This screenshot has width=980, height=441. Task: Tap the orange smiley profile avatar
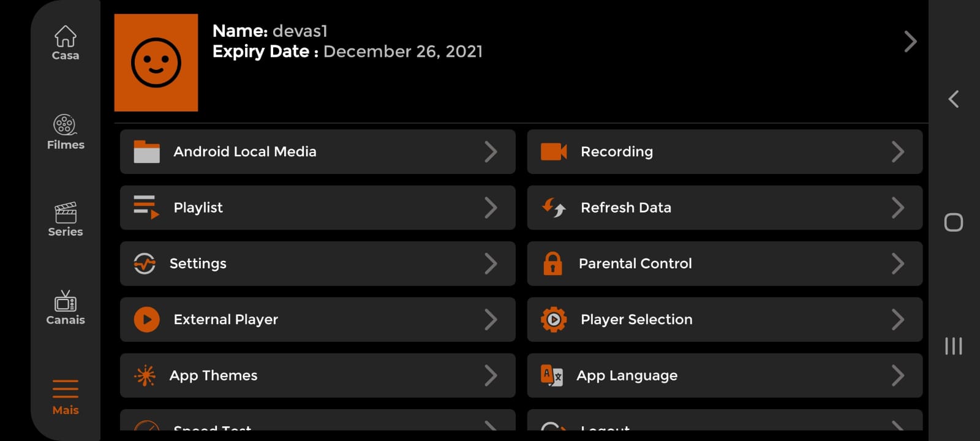pyautogui.click(x=156, y=62)
